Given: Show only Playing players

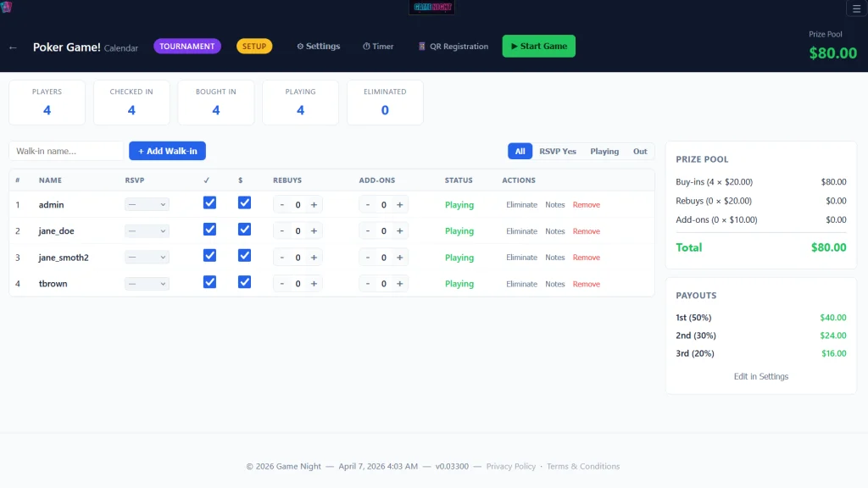Looking at the screenshot, I should [x=604, y=151].
